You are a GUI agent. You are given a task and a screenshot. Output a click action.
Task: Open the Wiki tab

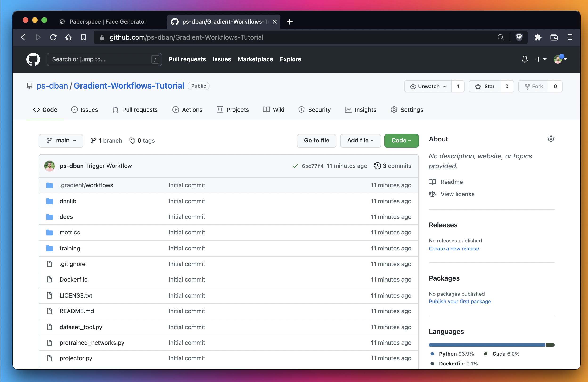(274, 110)
